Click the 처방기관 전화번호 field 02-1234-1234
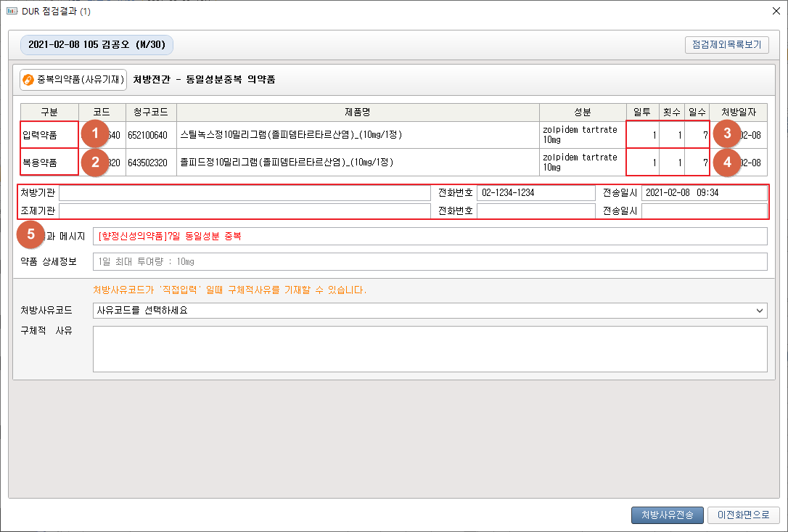This screenshot has height=532, width=788. tap(535, 193)
